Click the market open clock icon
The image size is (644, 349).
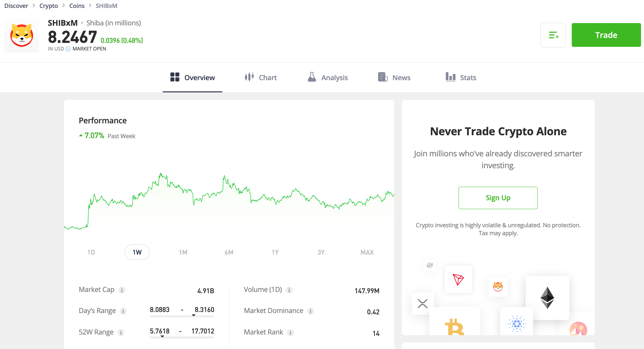[68, 49]
